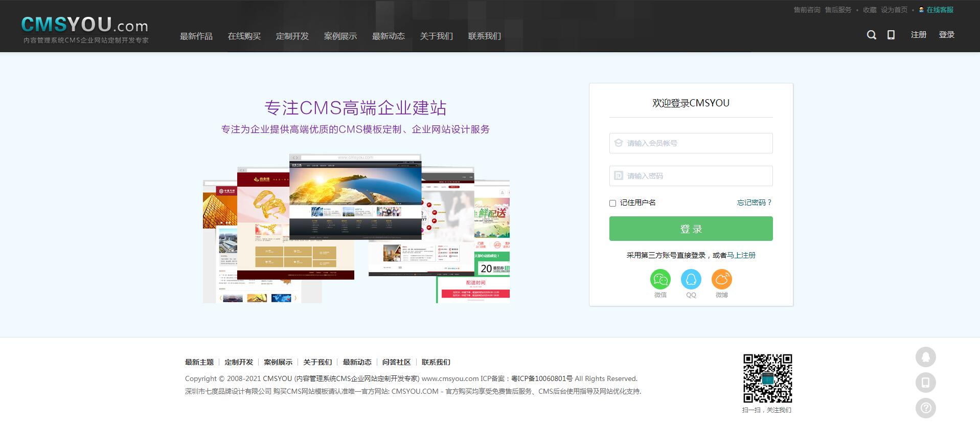
Task: Select 案例展示 in top navigation
Action: pyautogui.click(x=340, y=36)
